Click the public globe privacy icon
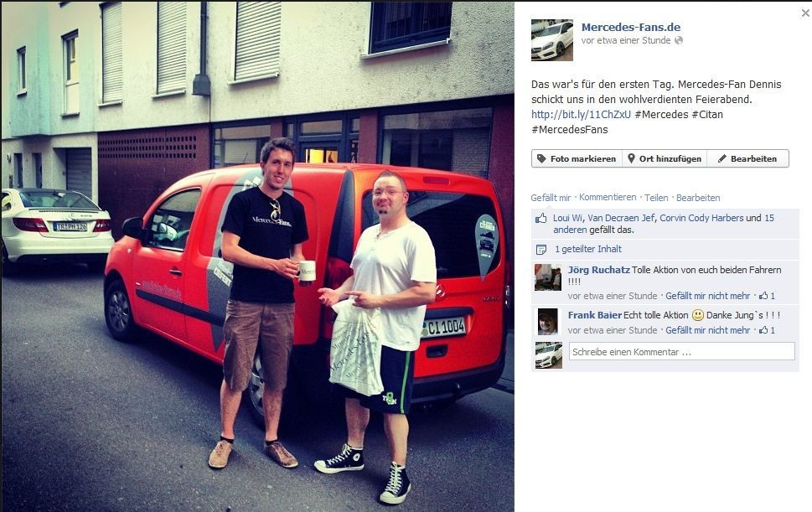The height and width of the screenshot is (512, 812). tap(679, 40)
